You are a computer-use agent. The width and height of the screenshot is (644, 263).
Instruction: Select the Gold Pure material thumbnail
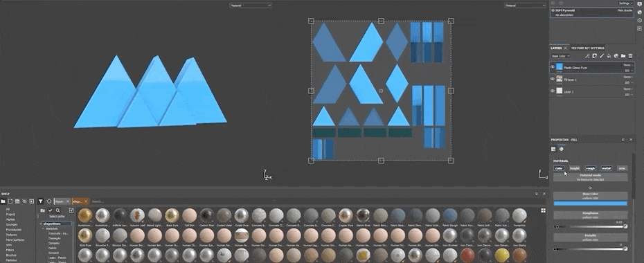point(85,235)
